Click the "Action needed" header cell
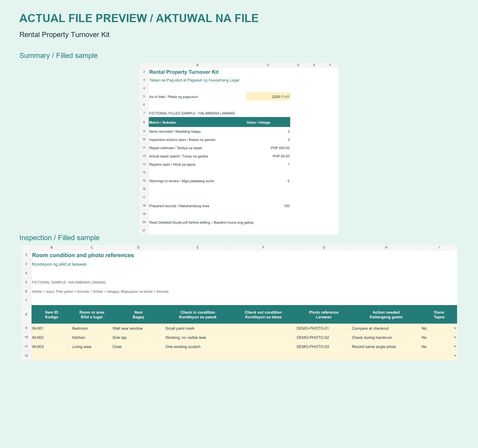The image size is (478, 448). coord(386,314)
